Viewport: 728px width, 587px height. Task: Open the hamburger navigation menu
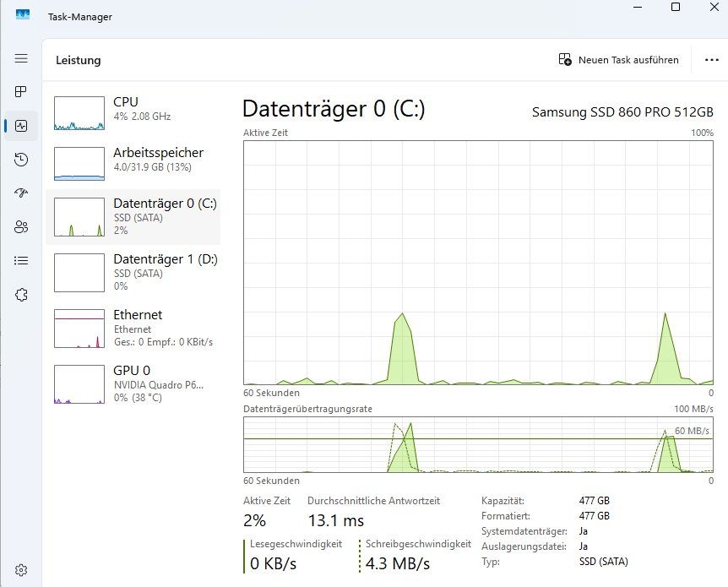21,58
